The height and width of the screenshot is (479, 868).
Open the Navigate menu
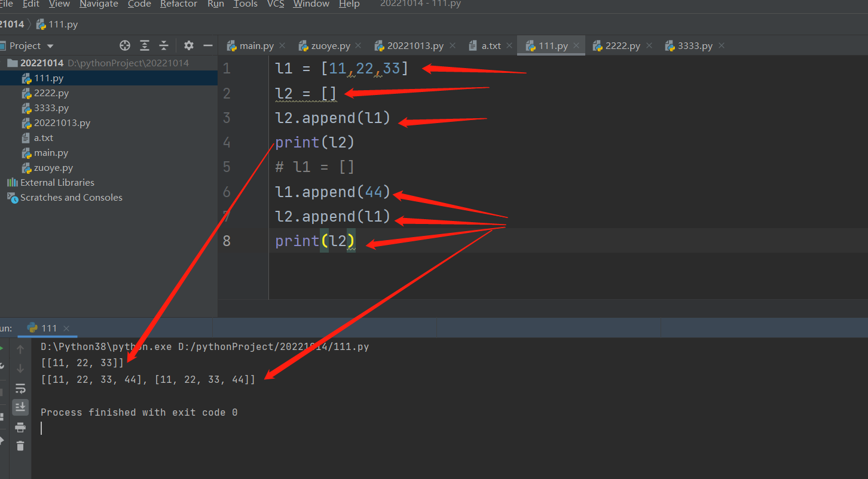tap(99, 4)
